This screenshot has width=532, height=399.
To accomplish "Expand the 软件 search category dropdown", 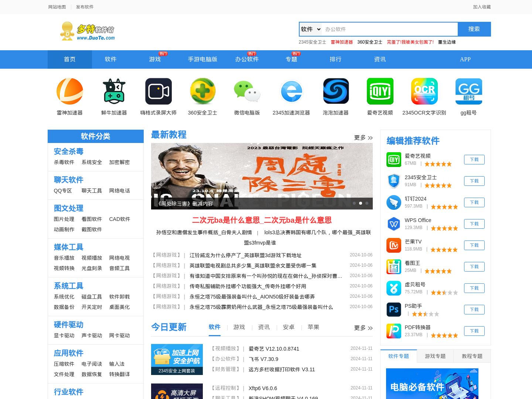I will point(311,29).
